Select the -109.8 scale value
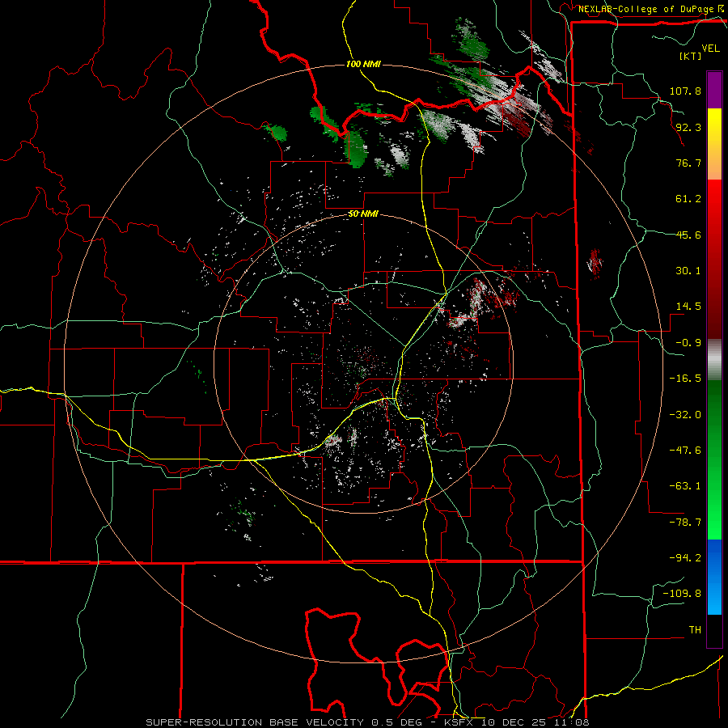 tap(682, 594)
